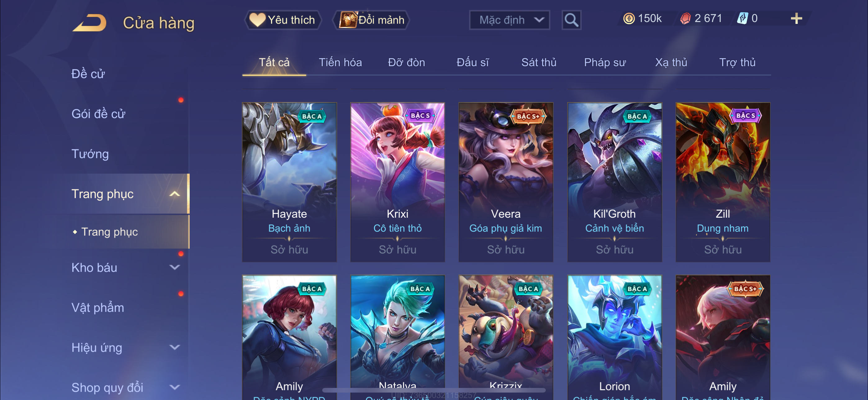Click the gold coin currency icon
The height and width of the screenshot is (400, 868).
(629, 19)
